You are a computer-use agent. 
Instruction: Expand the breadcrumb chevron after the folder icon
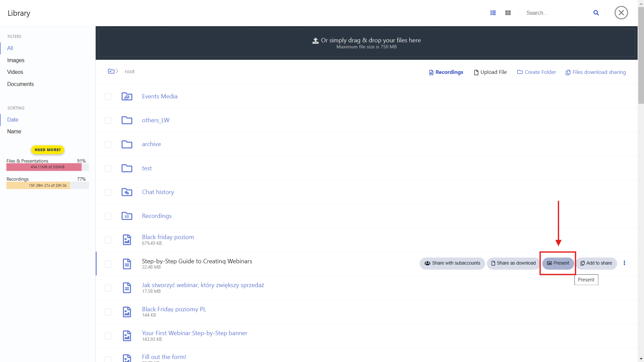(x=117, y=71)
